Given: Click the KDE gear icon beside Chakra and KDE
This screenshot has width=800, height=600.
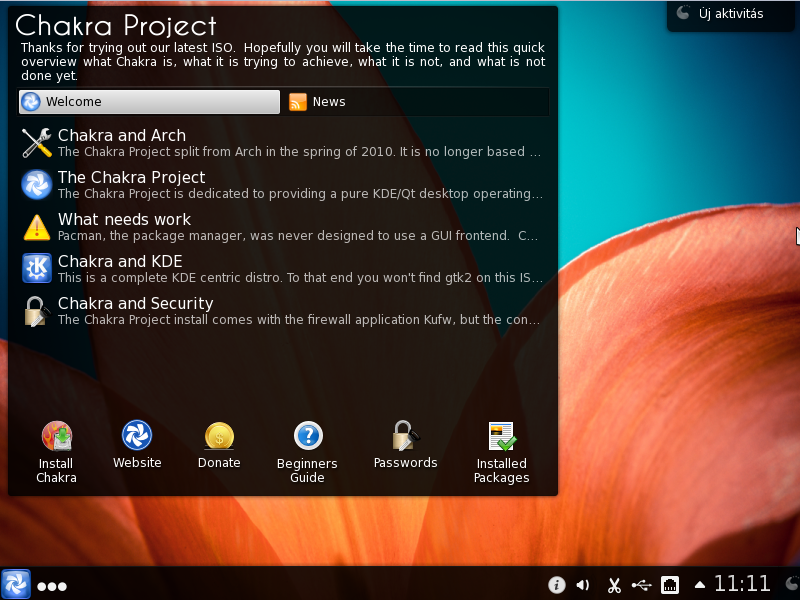Looking at the screenshot, I should coord(37,268).
